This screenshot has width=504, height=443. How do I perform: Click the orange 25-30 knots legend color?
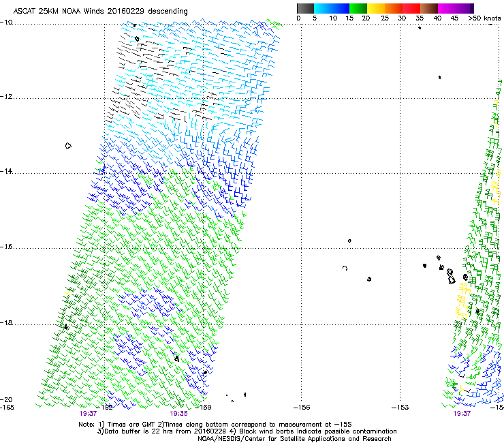pos(394,8)
